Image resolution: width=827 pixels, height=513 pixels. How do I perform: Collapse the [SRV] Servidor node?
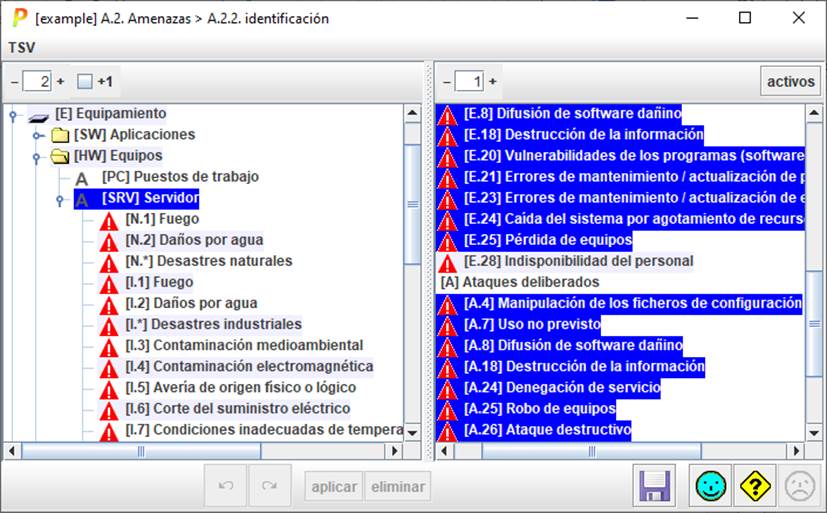(x=60, y=198)
